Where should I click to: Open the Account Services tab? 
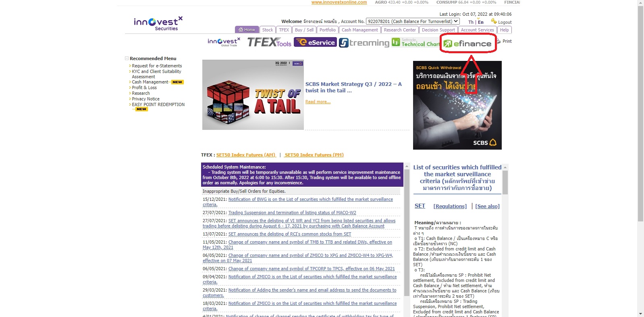point(478,30)
